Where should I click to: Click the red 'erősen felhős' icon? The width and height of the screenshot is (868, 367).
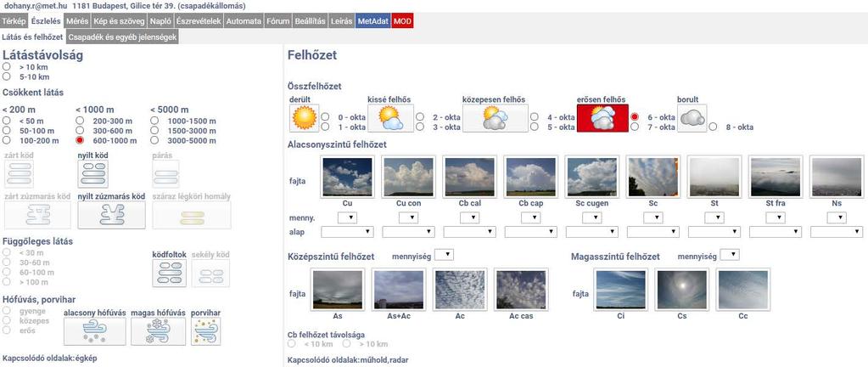click(602, 118)
